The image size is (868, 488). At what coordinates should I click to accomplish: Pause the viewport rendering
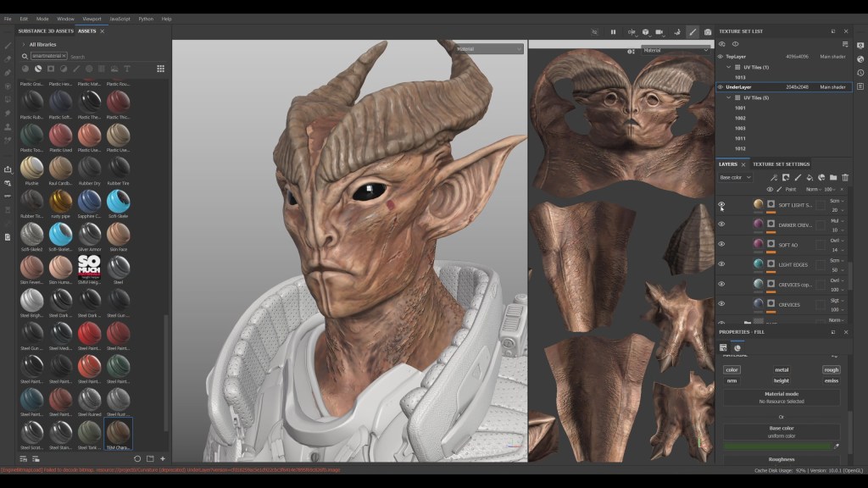613,32
